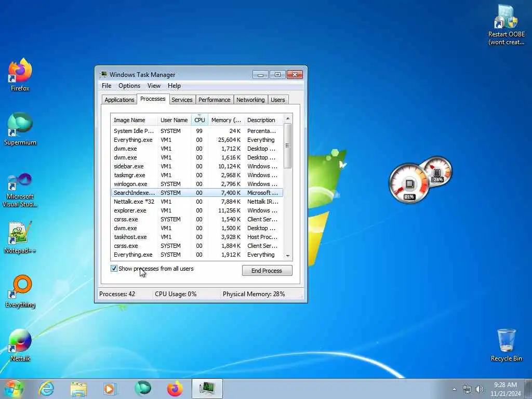Open Windows Media Player from the taskbar
This screenshot has width=532, height=399.
(110, 389)
